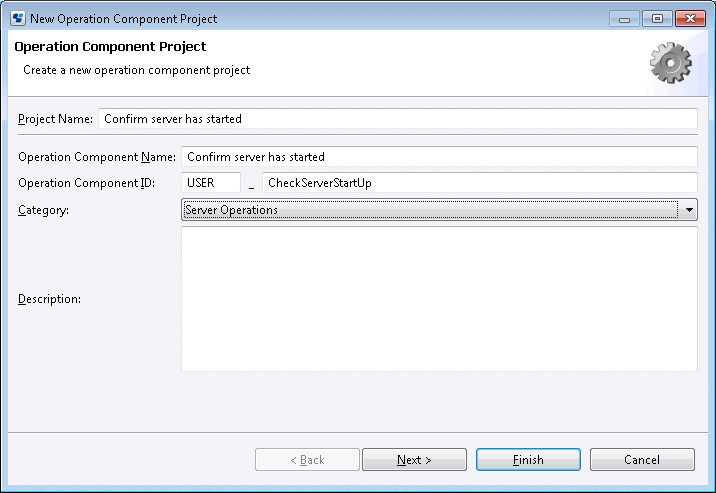Click the CheckServerStartUp ID field
The height and width of the screenshot is (493, 716).
pos(480,183)
